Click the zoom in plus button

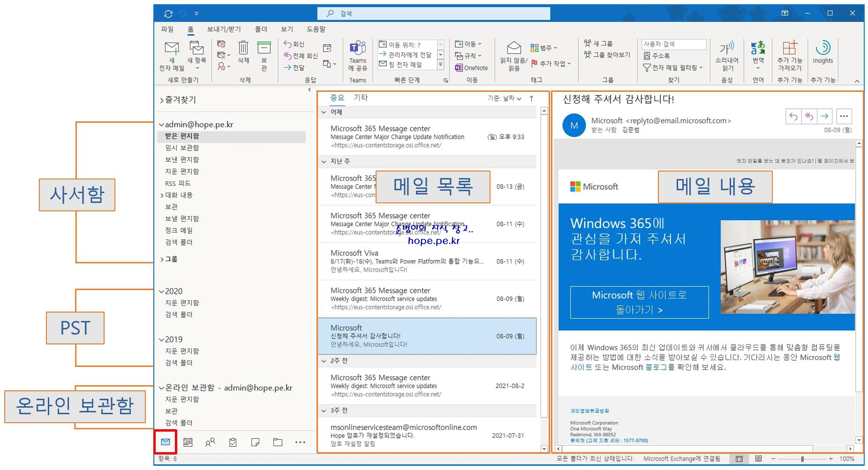click(830, 459)
